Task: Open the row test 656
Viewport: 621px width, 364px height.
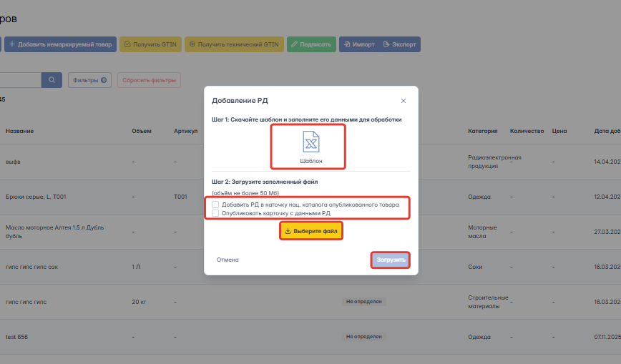Action: coord(16,337)
